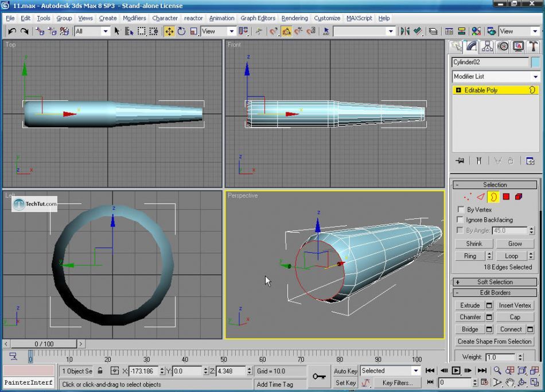Screen dimensions: 545x392
Task: Open the Modifier List dropdown
Action: pos(495,76)
